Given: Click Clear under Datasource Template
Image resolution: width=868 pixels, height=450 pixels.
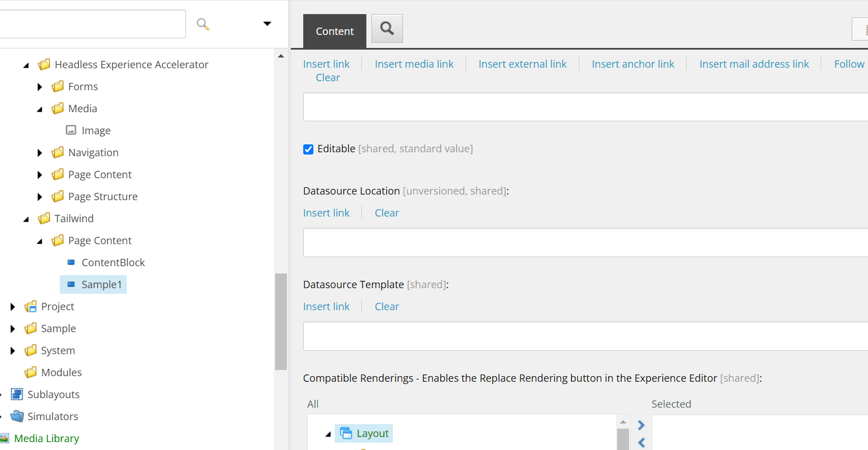Looking at the screenshot, I should point(387,306).
